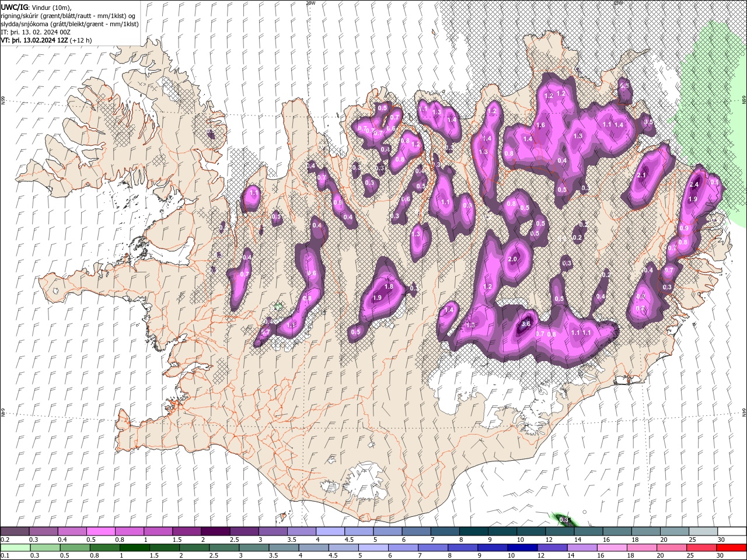The width and height of the screenshot is (747, 560).
Task: Click the white swatch labeled 30, upper scale
Action: coord(732,531)
